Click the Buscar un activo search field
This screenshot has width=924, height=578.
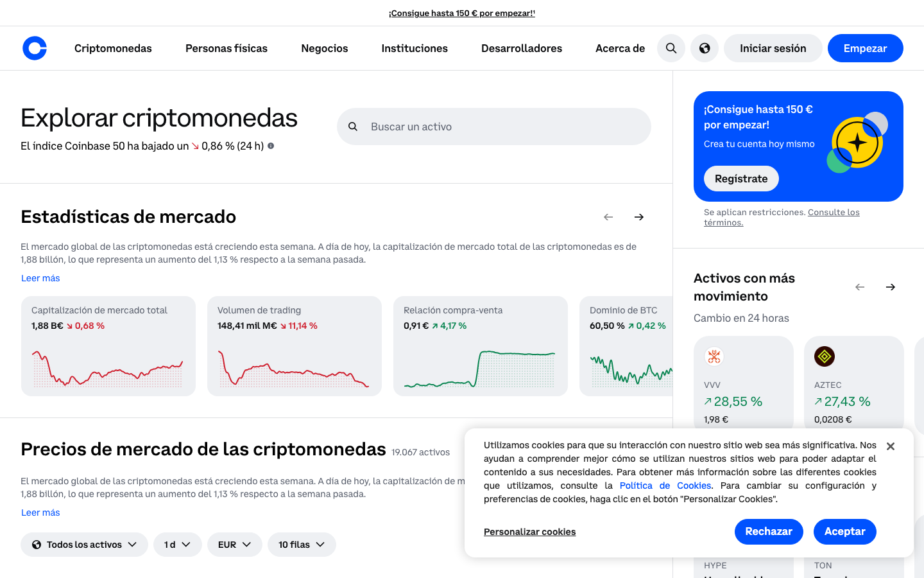coord(494,127)
